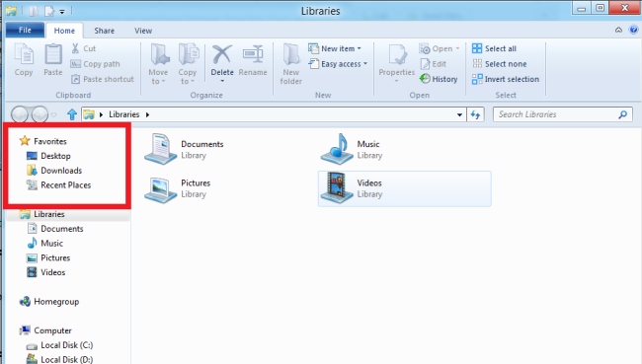Click the Back navigation button
The height and width of the screenshot is (364, 642).
point(19,114)
